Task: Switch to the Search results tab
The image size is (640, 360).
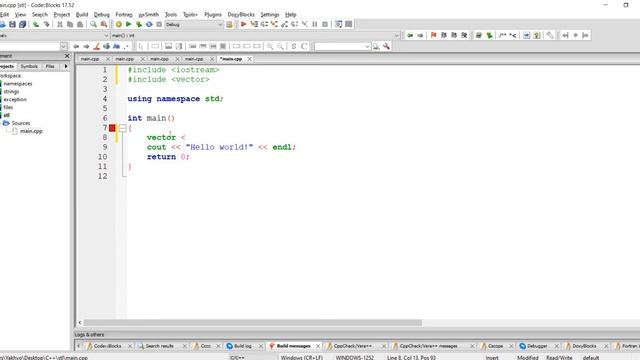Action: [159, 346]
